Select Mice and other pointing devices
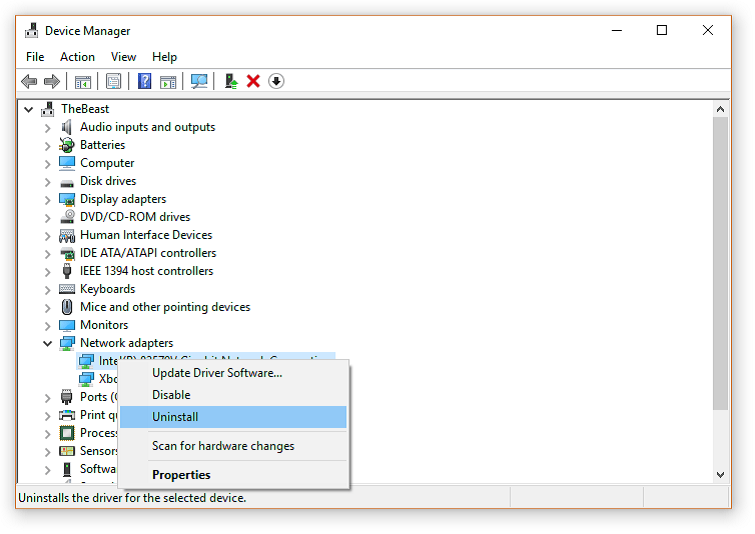755x534 pixels. 165,307
